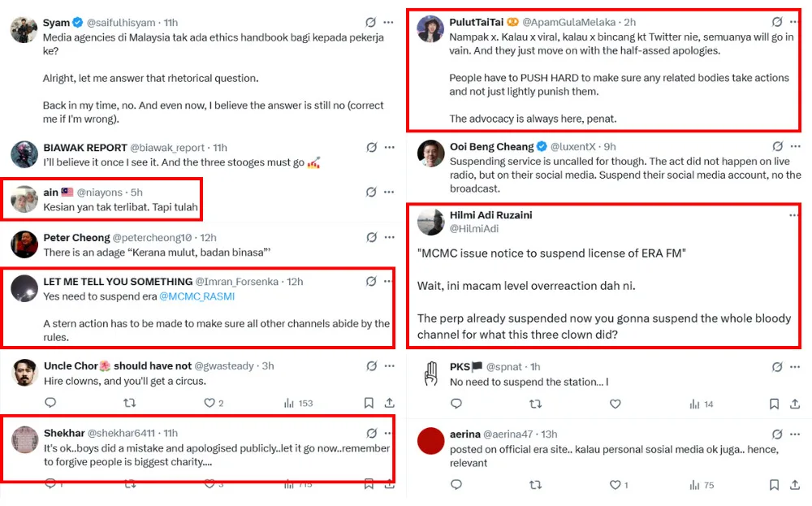Bookmark the PKS tweet

775,404
